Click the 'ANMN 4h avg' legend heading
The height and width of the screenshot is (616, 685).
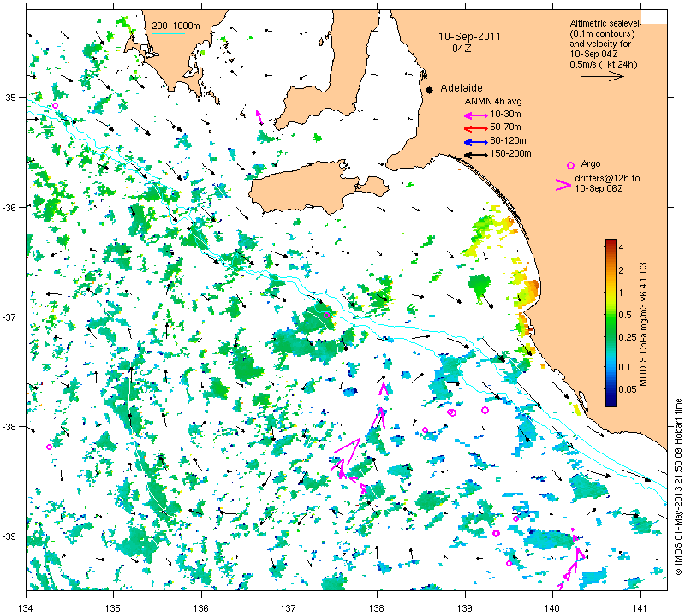click(493, 101)
